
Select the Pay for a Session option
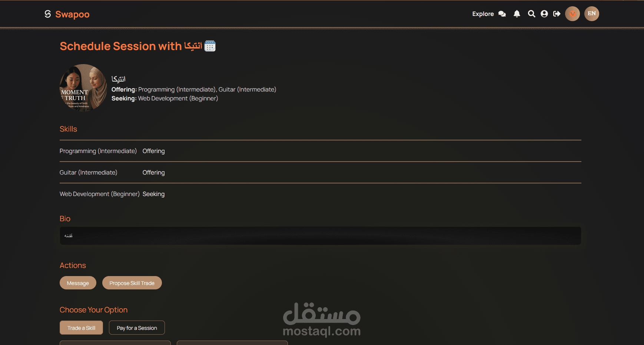point(137,328)
